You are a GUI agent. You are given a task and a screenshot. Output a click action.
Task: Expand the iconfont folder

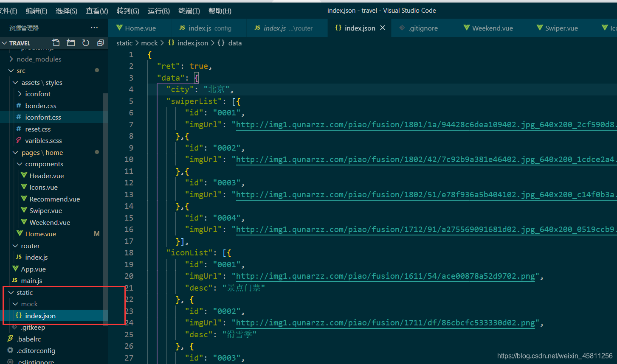[x=20, y=94]
